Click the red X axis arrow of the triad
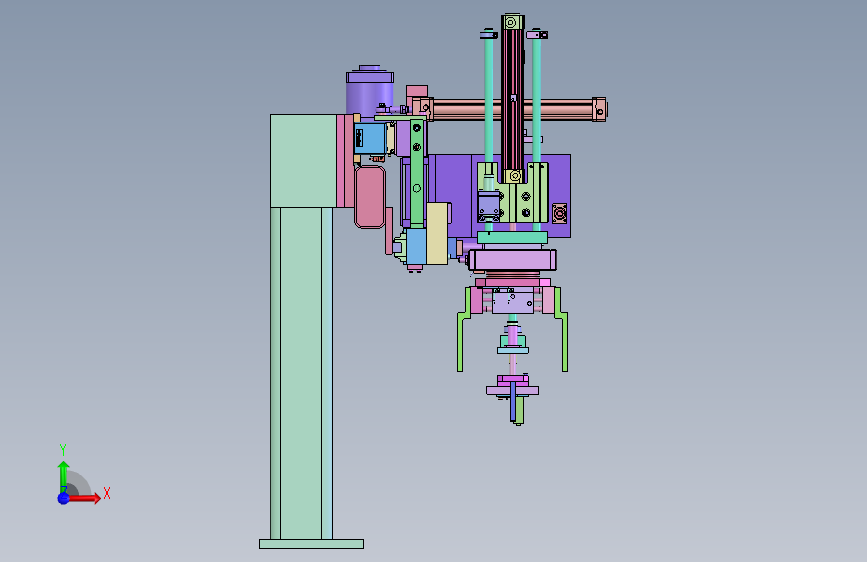Image resolution: width=867 pixels, height=562 pixels. click(x=84, y=498)
